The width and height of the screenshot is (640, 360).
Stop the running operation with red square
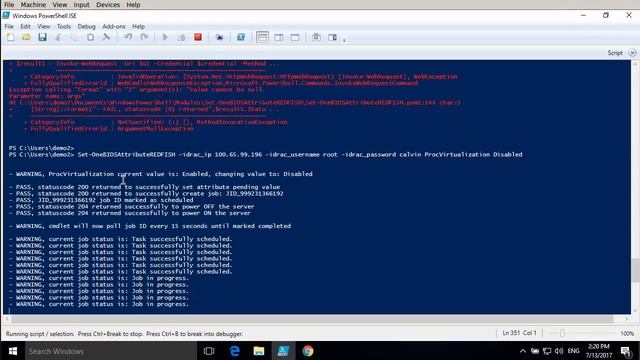click(198, 37)
